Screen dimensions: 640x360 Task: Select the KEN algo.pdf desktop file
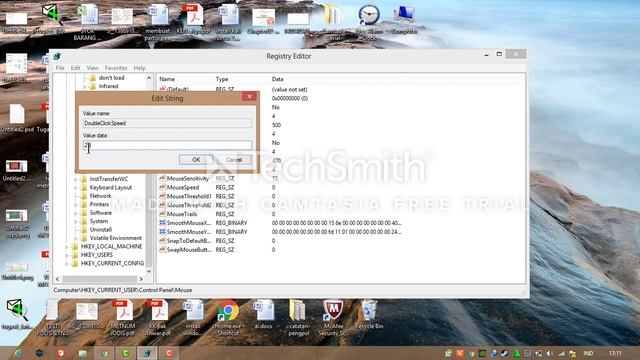(193, 20)
